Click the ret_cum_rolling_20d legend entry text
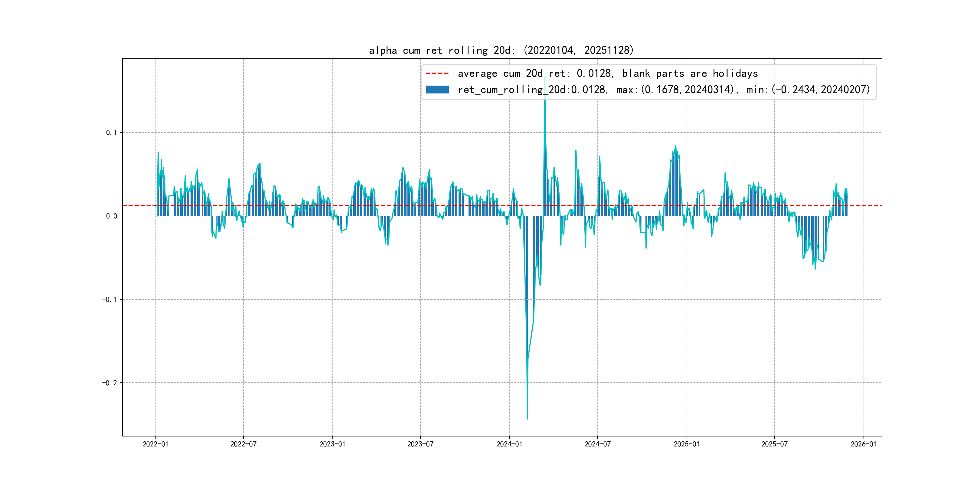The height and width of the screenshot is (490, 980). pos(664,90)
